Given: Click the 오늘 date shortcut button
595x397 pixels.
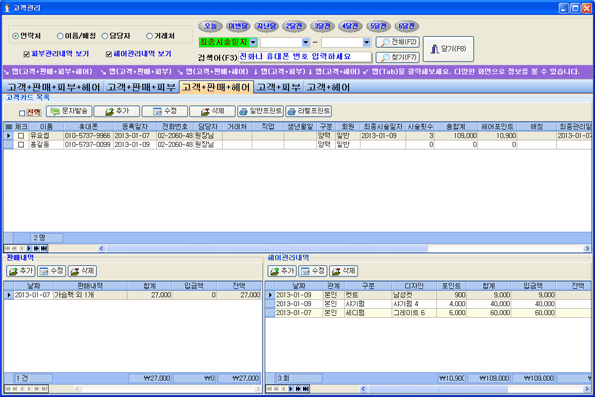Looking at the screenshot, I should 210,26.
